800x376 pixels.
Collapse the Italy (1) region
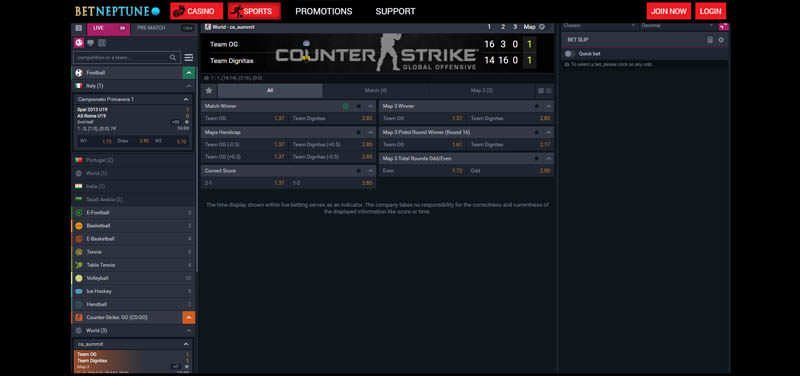tap(189, 86)
